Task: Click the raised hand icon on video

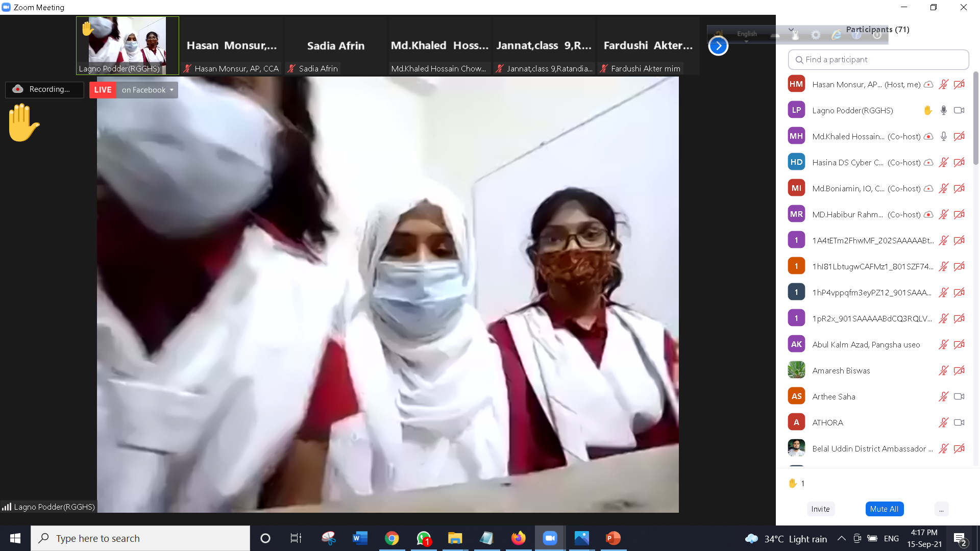Action: click(23, 122)
